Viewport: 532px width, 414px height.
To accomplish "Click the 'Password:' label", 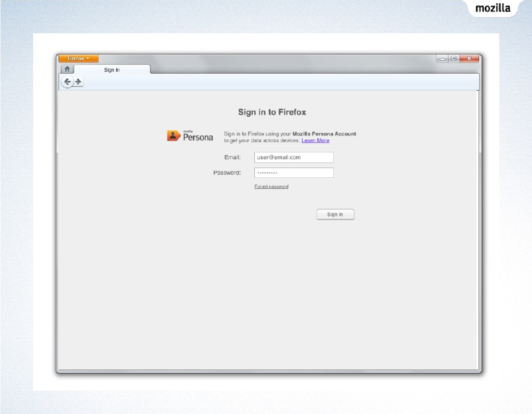I will point(227,173).
